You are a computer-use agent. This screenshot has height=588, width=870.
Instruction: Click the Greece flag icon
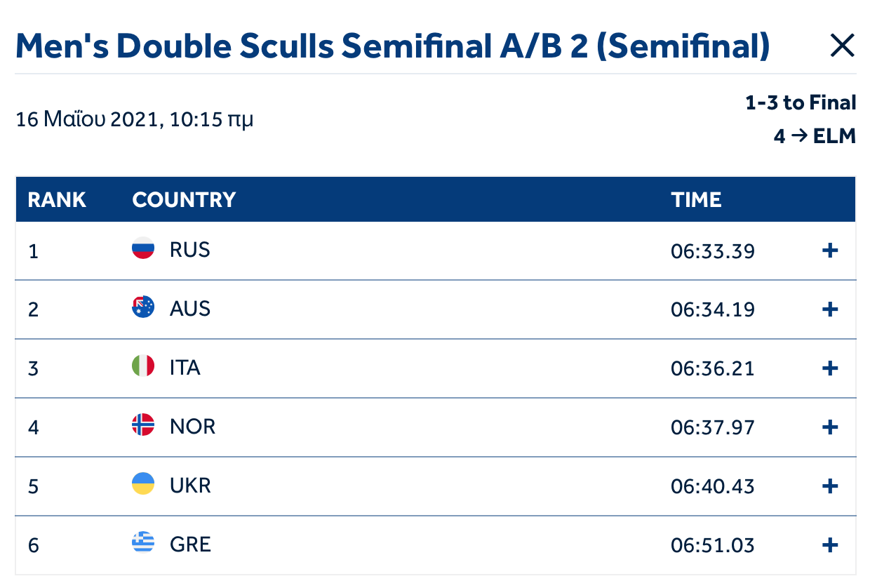pyautogui.click(x=143, y=543)
